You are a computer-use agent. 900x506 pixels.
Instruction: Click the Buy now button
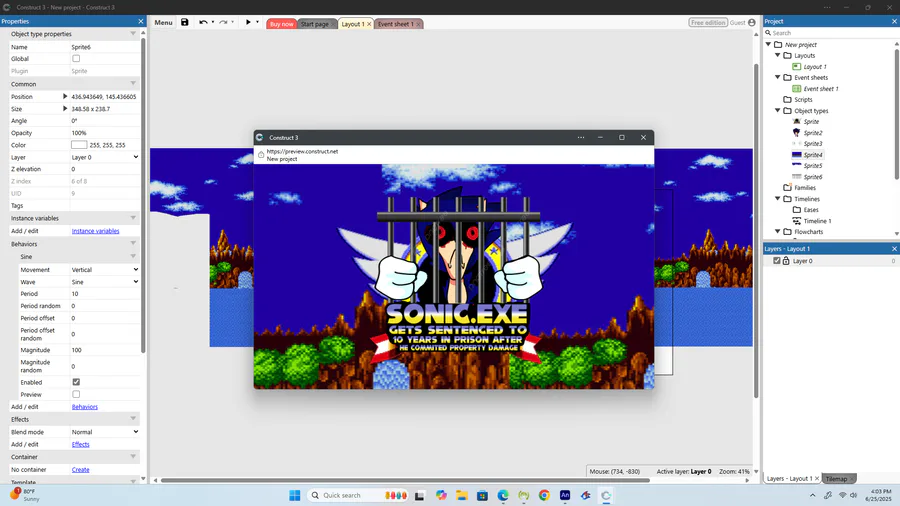tap(281, 24)
